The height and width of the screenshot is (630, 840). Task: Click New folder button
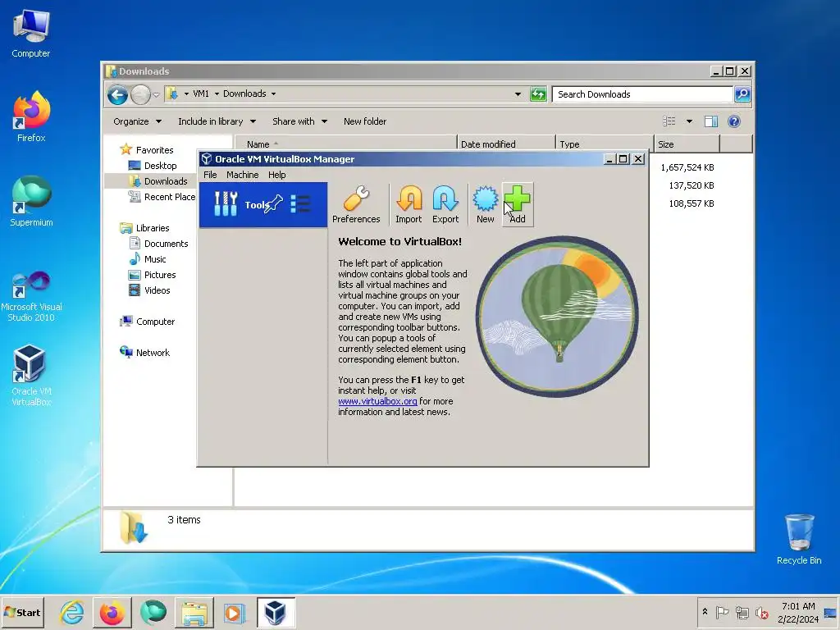[365, 121]
